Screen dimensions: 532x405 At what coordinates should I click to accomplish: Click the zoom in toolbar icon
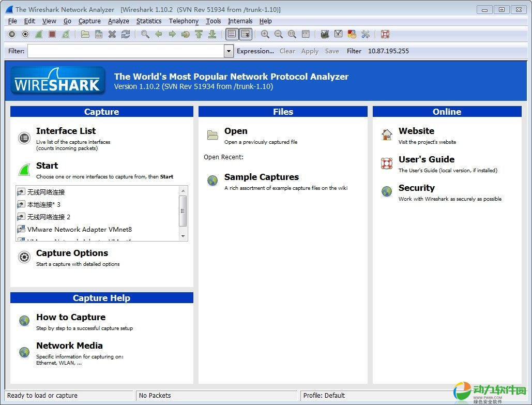point(265,35)
